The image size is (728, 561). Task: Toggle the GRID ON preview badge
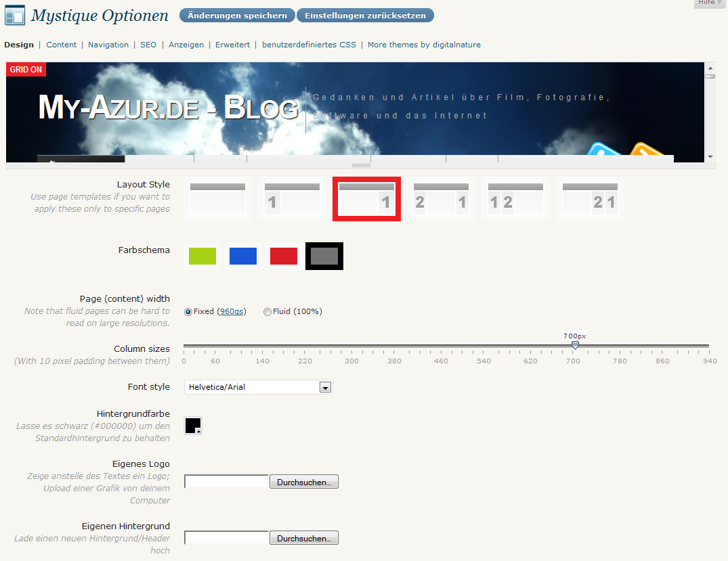(x=26, y=70)
